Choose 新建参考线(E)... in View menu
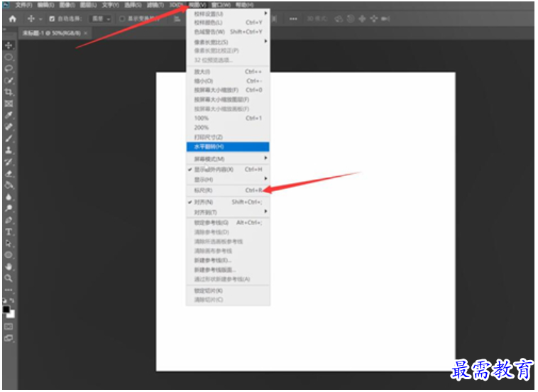The width and height of the screenshot is (538, 392). pyautogui.click(x=228, y=260)
